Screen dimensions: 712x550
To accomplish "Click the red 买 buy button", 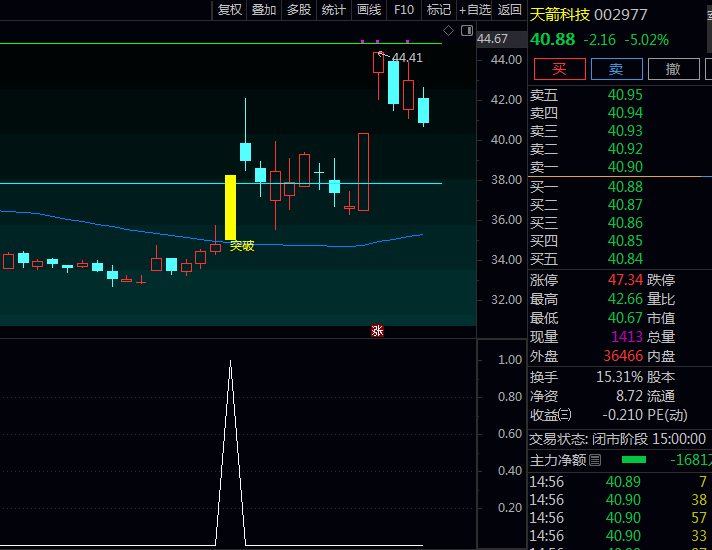I will tap(559, 69).
